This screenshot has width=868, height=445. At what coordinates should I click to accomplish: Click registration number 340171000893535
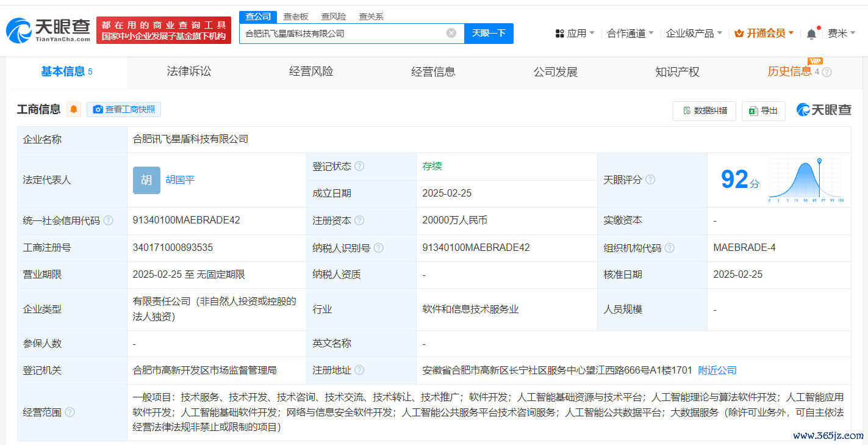(173, 248)
